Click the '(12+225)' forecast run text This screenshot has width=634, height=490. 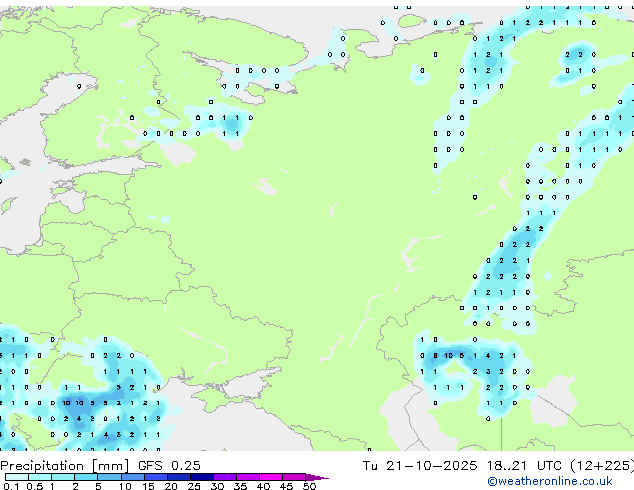click(x=602, y=466)
